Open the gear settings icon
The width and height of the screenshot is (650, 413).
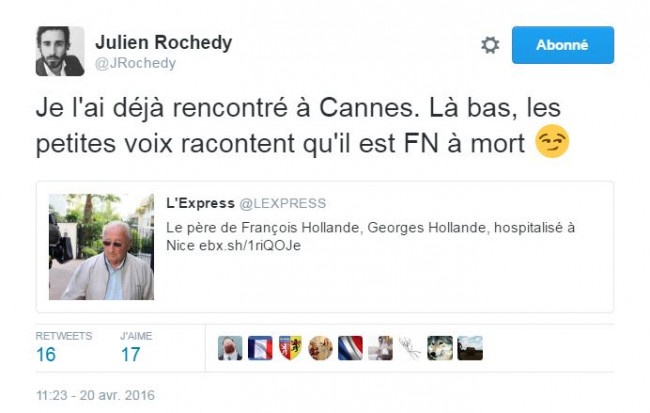pos(490,45)
